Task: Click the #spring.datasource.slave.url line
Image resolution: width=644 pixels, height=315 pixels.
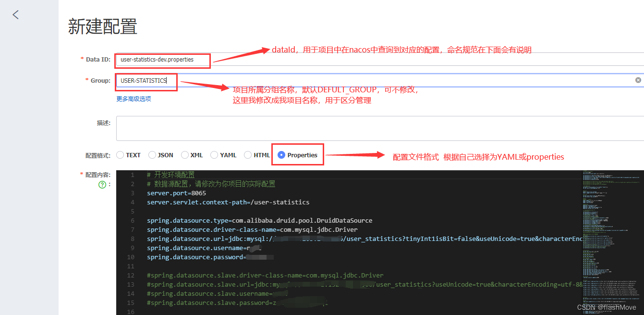Action: click(x=364, y=284)
